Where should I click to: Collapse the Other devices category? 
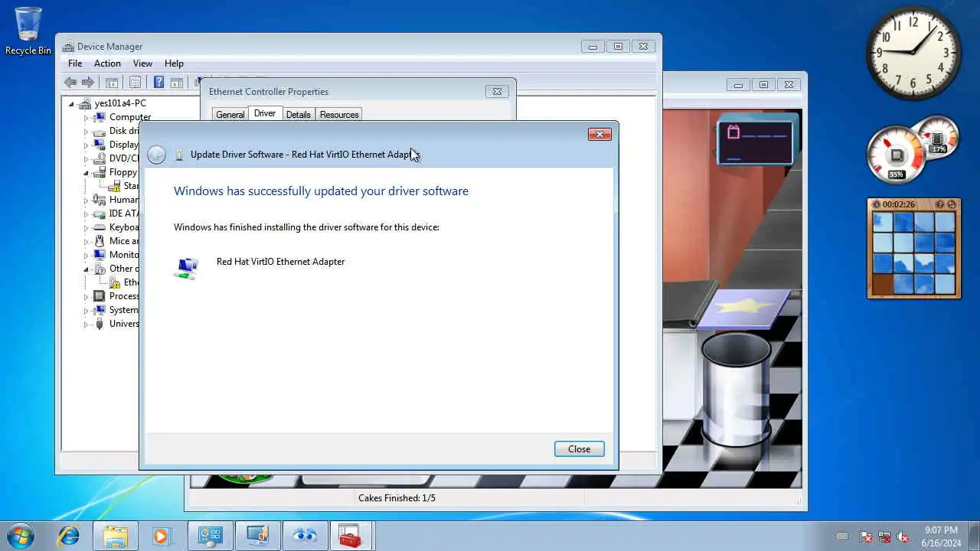coord(86,269)
